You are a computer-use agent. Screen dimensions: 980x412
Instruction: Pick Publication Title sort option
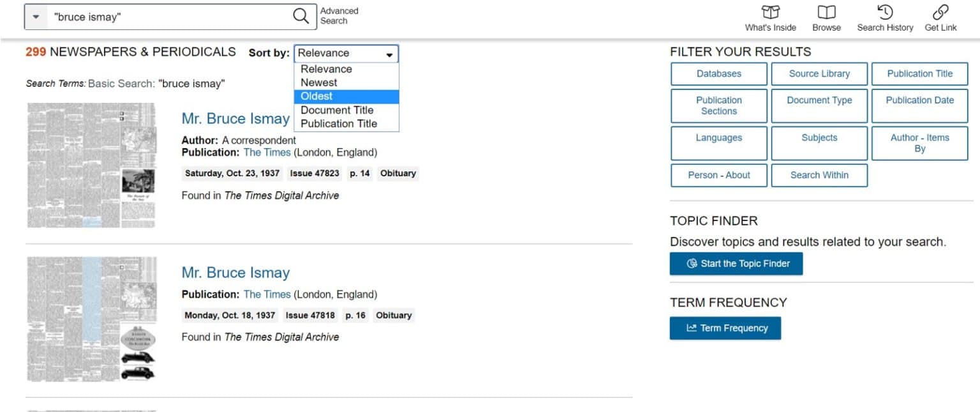(339, 124)
